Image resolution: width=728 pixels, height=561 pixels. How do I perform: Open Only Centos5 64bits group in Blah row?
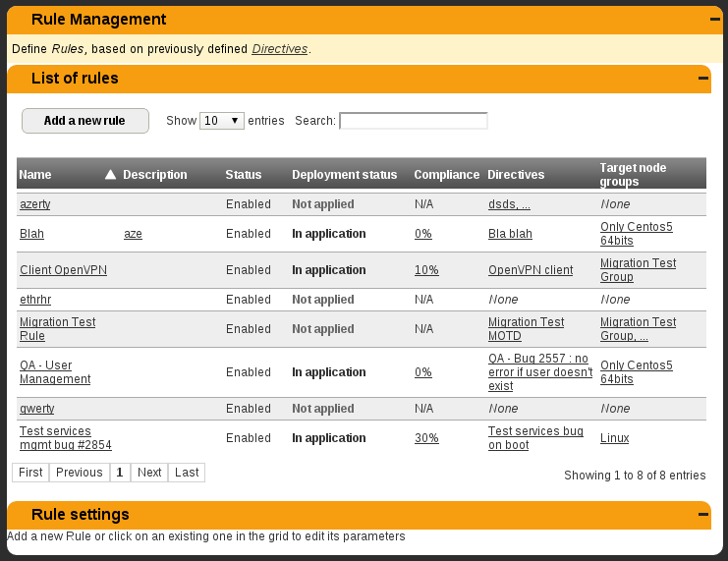point(636,234)
